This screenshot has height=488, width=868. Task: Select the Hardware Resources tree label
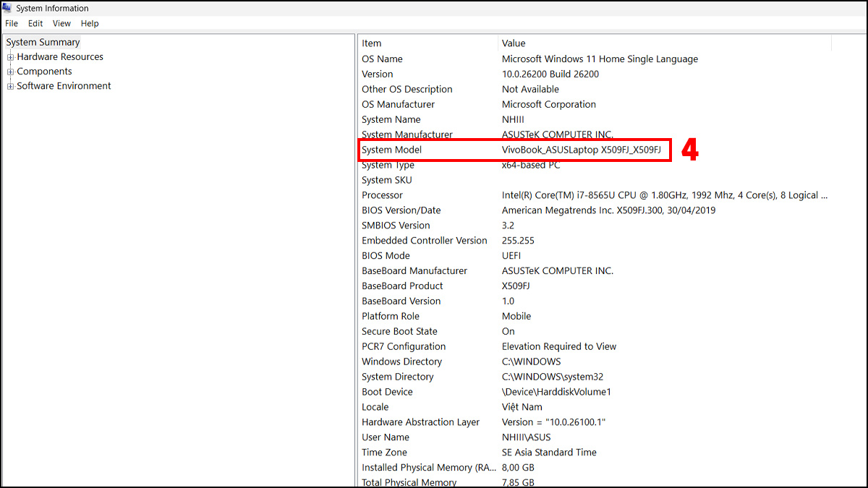60,56
